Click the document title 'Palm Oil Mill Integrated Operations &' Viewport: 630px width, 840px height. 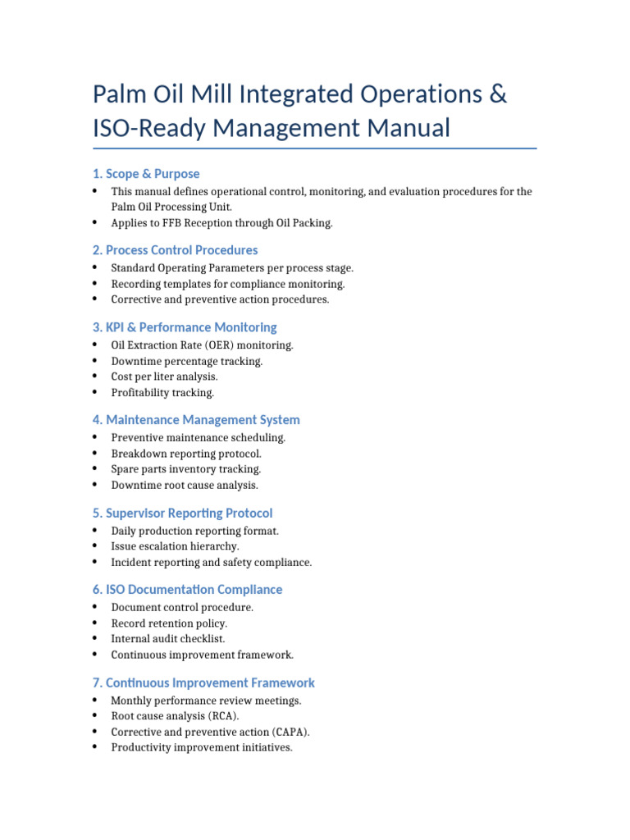click(x=299, y=94)
